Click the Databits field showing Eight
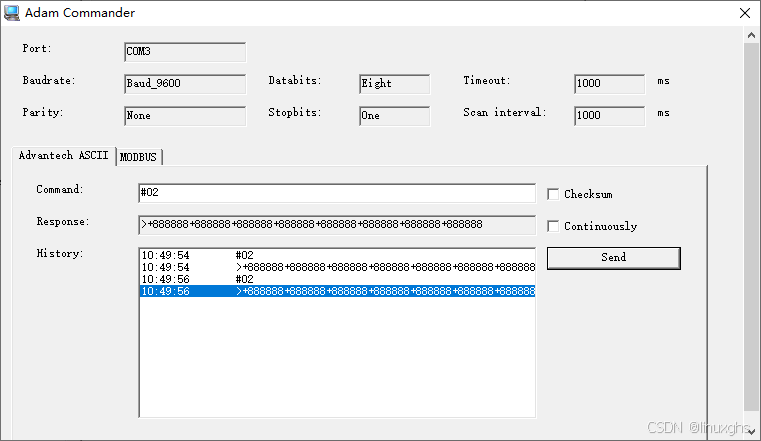This screenshot has width=761, height=441. tap(394, 84)
